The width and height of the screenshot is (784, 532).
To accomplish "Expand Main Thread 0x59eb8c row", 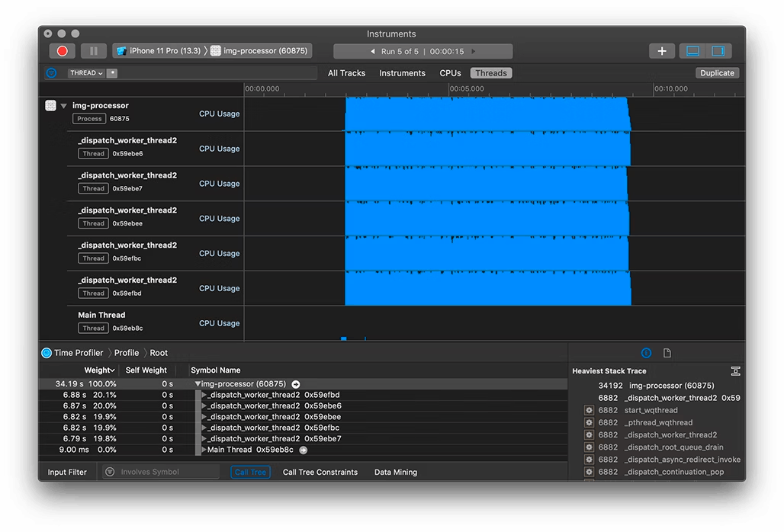I will coord(204,450).
